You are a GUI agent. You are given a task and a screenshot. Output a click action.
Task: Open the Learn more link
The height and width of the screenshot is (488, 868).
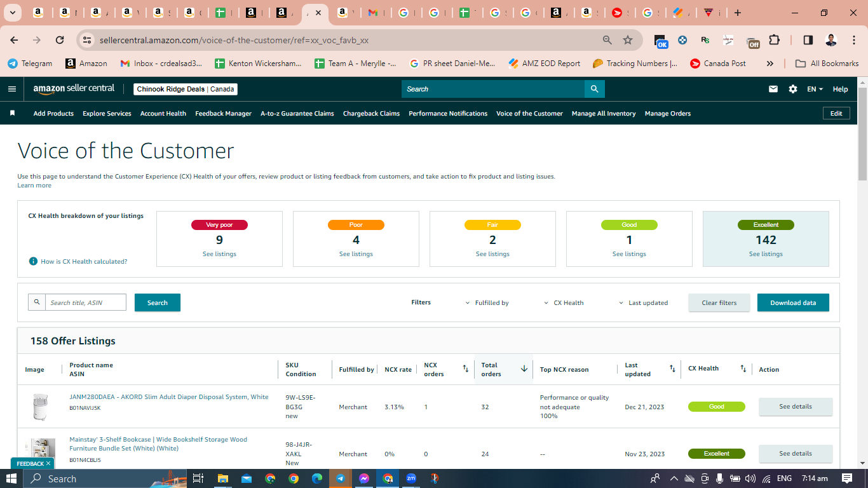34,186
